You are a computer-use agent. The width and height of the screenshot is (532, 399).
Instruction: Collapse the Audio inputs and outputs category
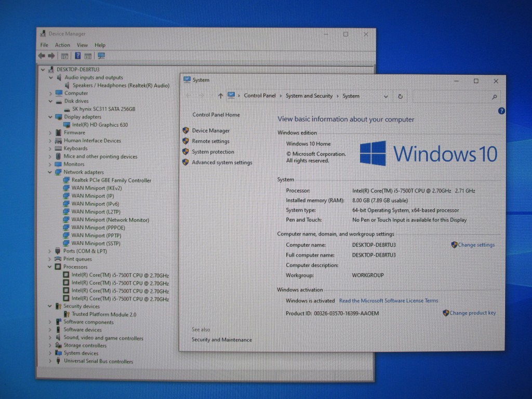[x=50, y=77]
